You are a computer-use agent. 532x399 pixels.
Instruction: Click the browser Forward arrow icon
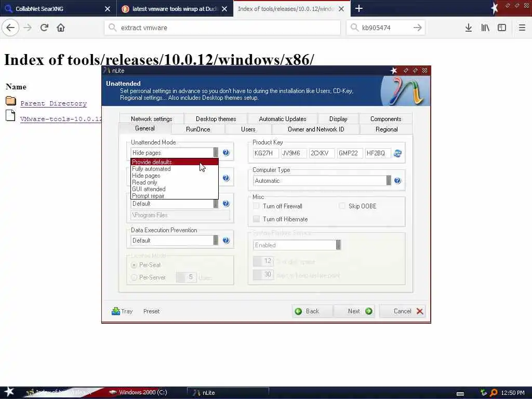pyautogui.click(x=28, y=28)
